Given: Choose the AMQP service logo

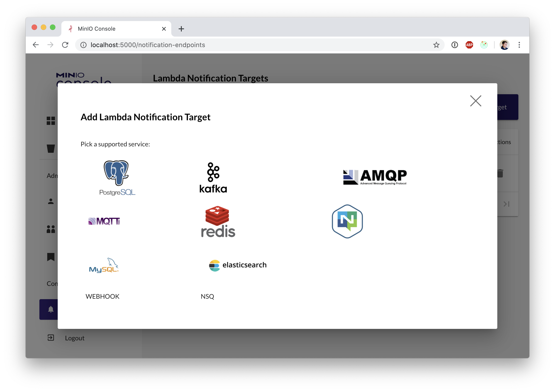Looking at the screenshot, I should [x=375, y=177].
